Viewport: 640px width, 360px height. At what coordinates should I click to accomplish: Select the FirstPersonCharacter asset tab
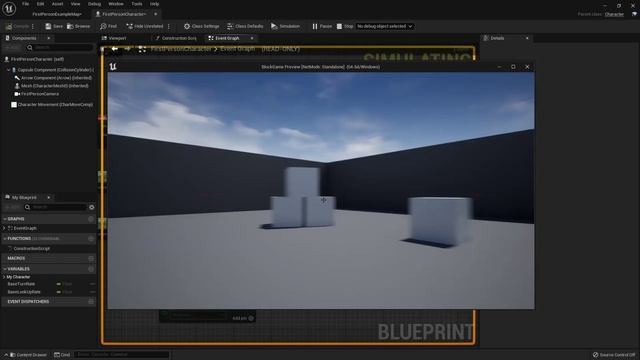pos(124,14)
